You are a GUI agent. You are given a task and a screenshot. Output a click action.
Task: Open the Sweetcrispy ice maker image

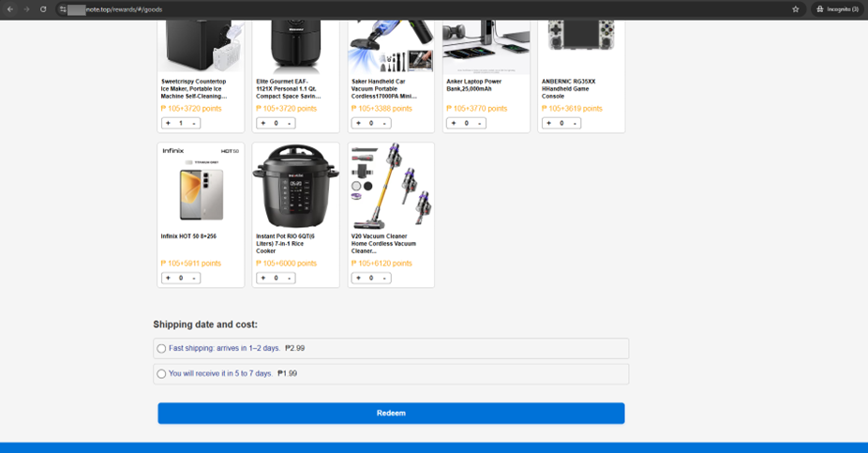coord(201,46)
